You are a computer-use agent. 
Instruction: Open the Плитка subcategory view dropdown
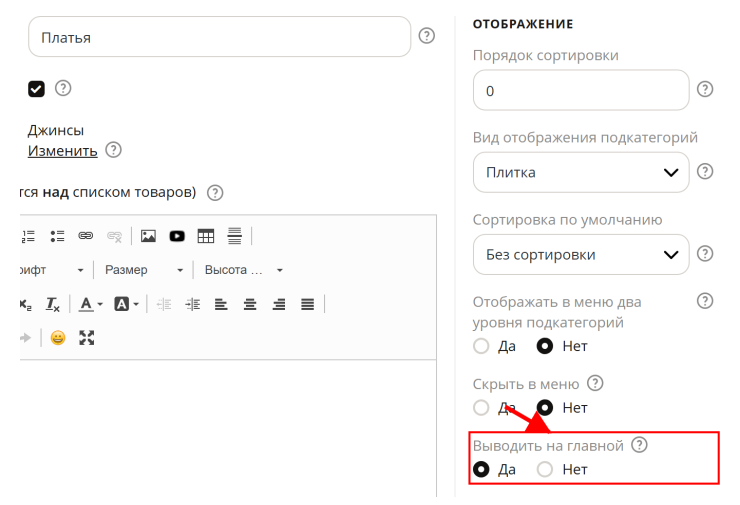point(581,172)
